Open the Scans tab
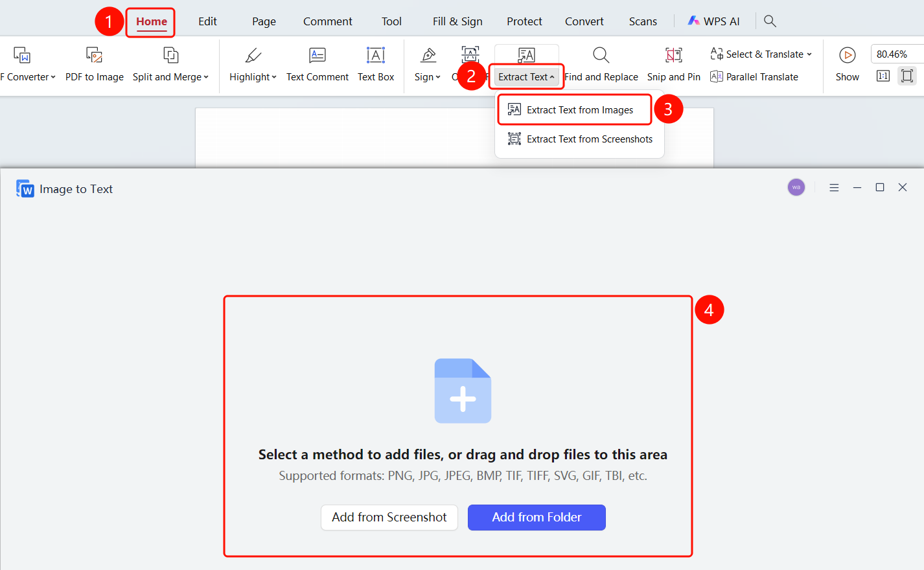The image size is (924, 570). [643, 21]
